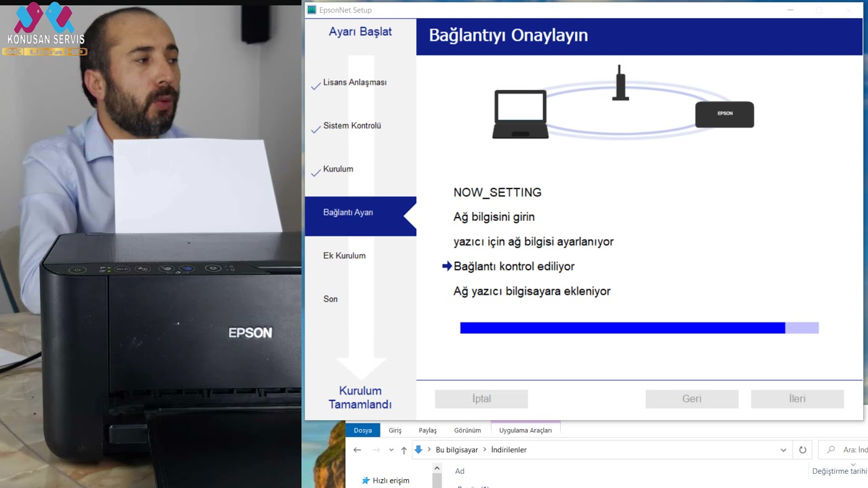Click the blue installation progress bar
Screen dimensions: 868x488
click(x=639, y=328)
